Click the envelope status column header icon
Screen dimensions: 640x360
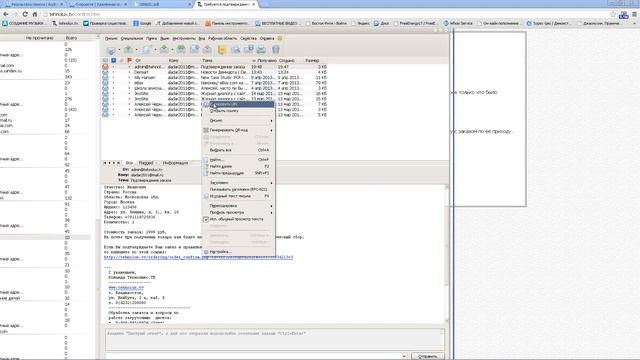pyautogui.click(x=105, y=60)
